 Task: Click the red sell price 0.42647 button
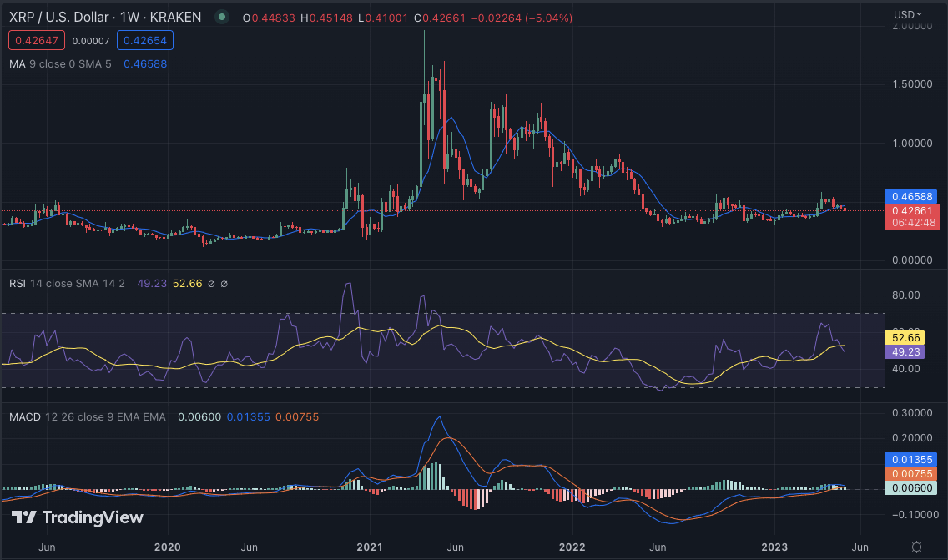click(37, 41)
